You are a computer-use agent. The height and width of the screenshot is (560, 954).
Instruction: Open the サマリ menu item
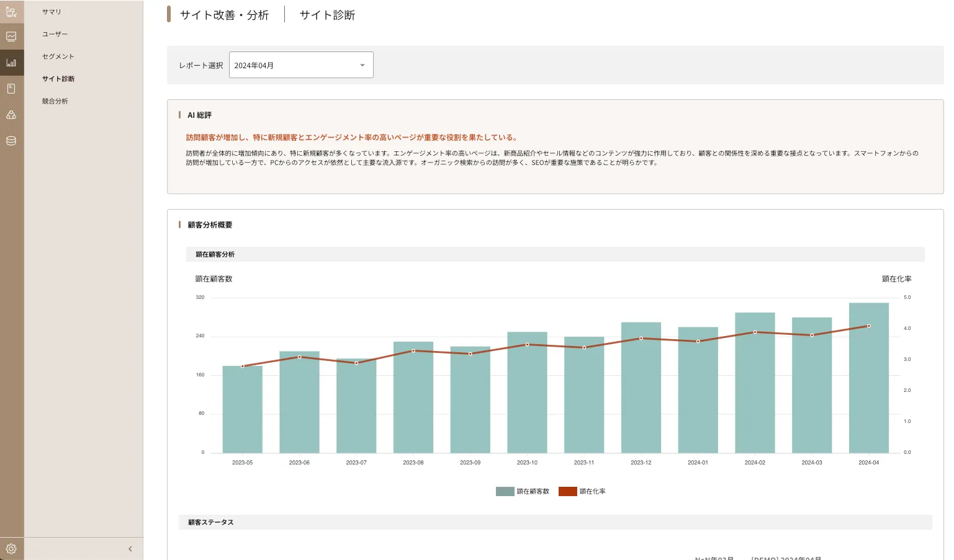tap(52, 12)
